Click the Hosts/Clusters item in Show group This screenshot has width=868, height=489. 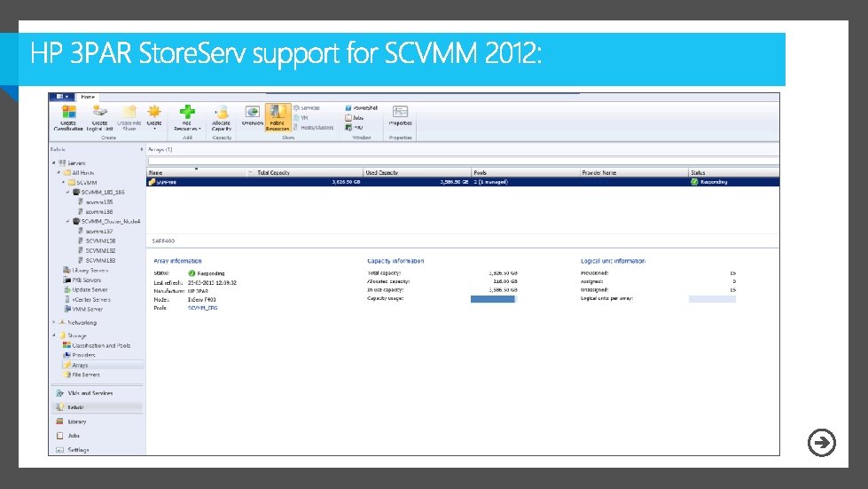(313, 128)
